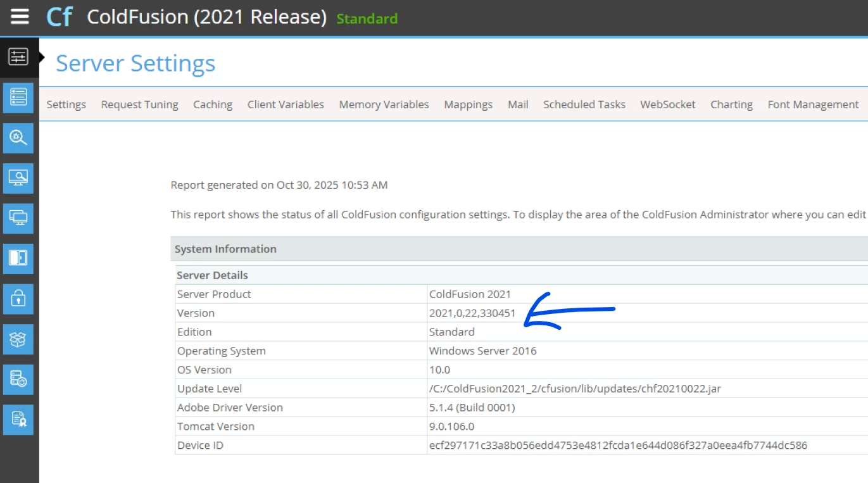Open the Charting tab
868x483 pixels.
click(x=732, y=104)
